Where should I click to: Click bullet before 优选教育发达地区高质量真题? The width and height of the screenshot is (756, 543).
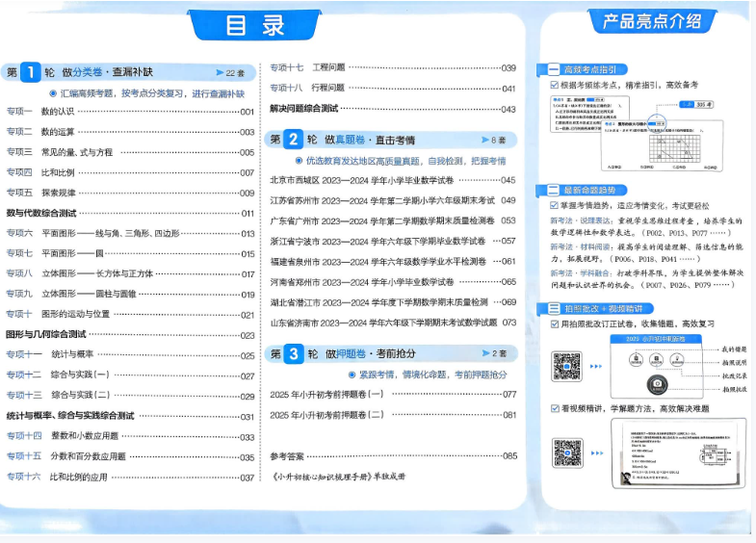point(299,161)
